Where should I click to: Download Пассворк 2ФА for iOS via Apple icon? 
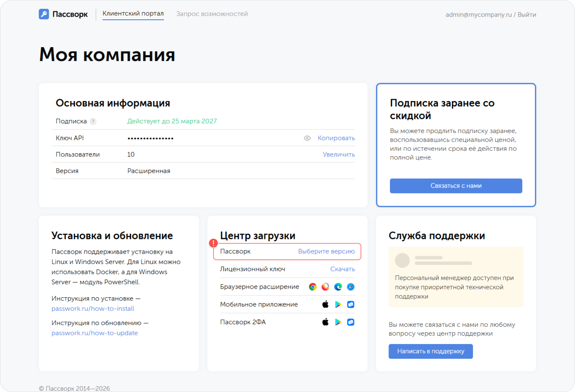325,322
